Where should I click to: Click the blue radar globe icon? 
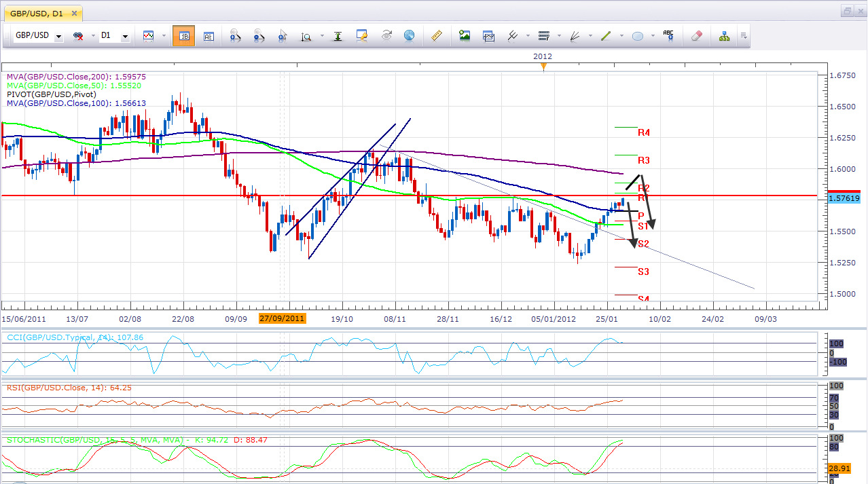tap(410, 36)
